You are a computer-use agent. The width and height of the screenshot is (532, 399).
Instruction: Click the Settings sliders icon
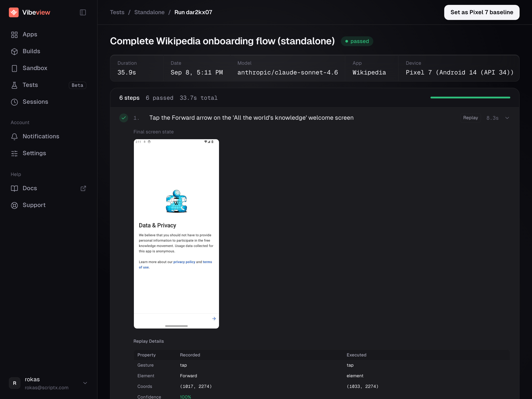point(14,153)
